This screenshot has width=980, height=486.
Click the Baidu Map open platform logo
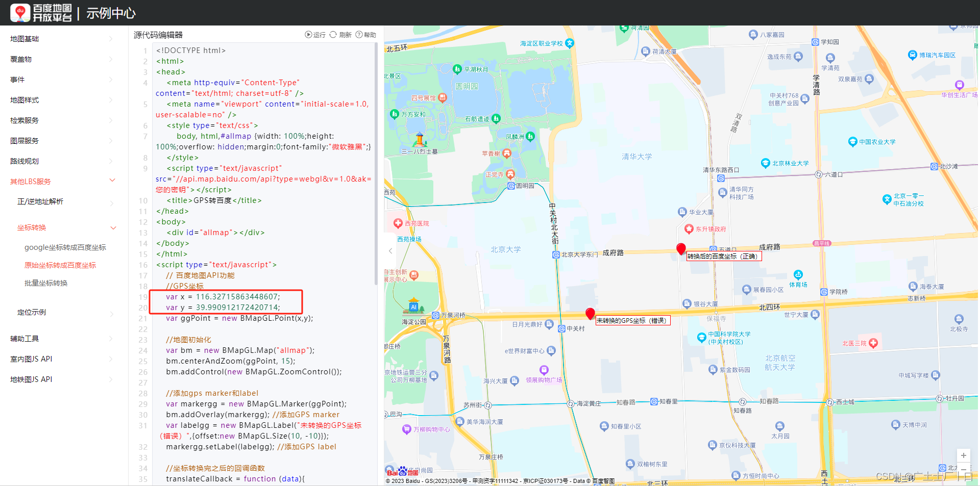click(x=41, y=13)
